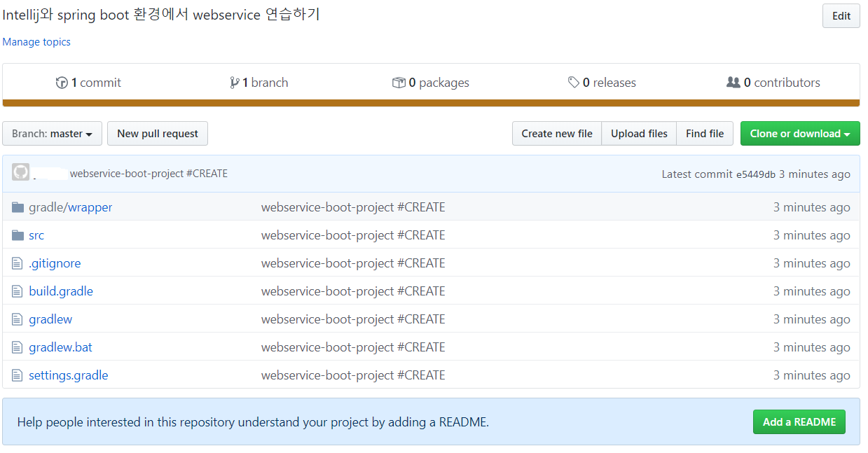The height and width of the screenshot is (453, 868).
Task: Click the Upload files button
Action: pos(639,134)
